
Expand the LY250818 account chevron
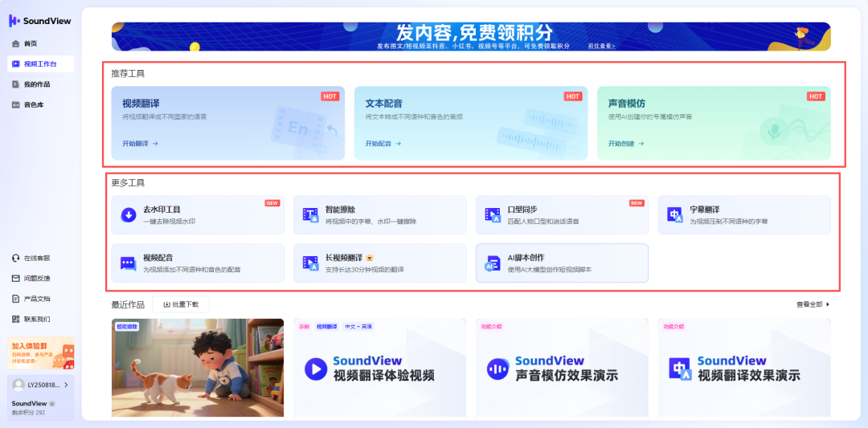pos(67,385)
